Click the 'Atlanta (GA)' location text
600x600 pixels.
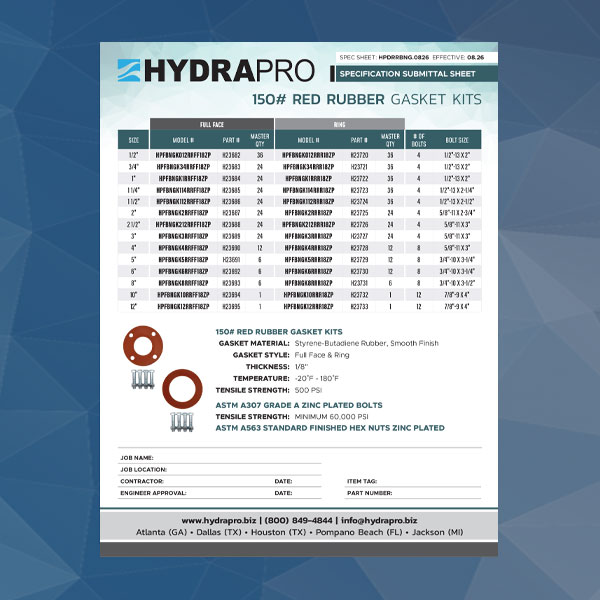[161, 532]
